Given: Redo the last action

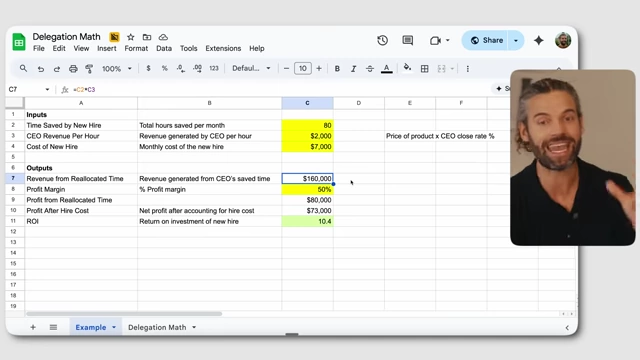Looking at the screenshot, I should 57,69.
